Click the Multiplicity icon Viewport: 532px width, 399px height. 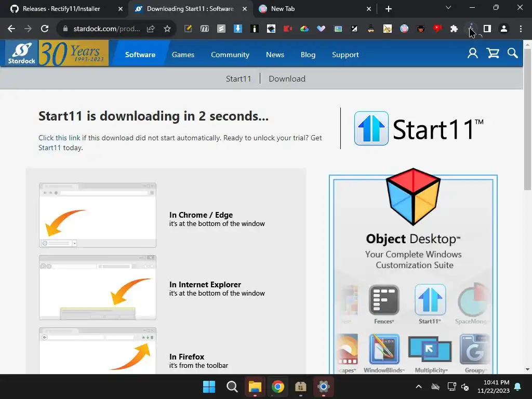coord(430,350)
